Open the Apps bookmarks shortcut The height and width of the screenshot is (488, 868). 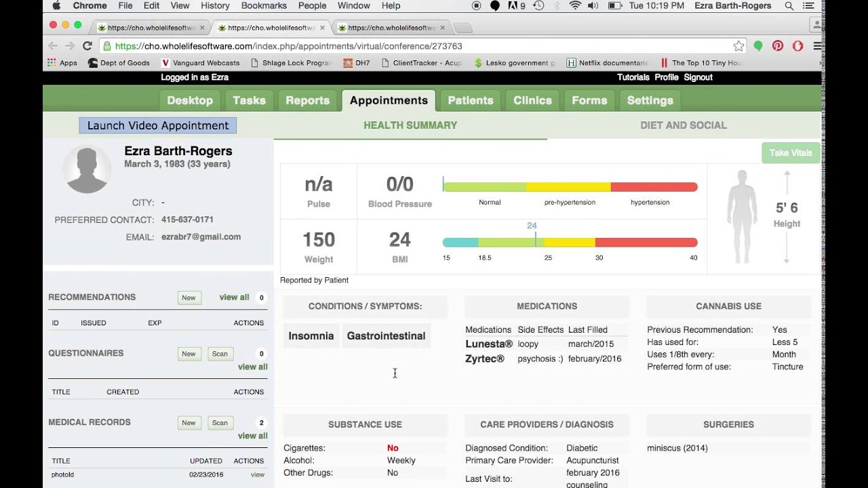62,63
